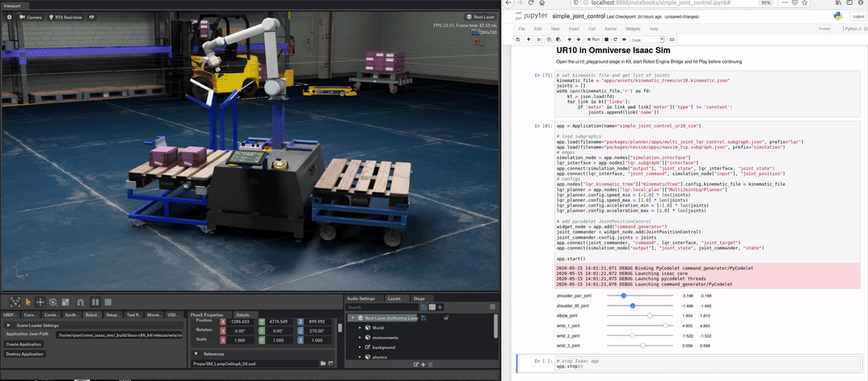868x381 pixels.
Task: Pause the simulation in Kit
Action: coord(95,302)
